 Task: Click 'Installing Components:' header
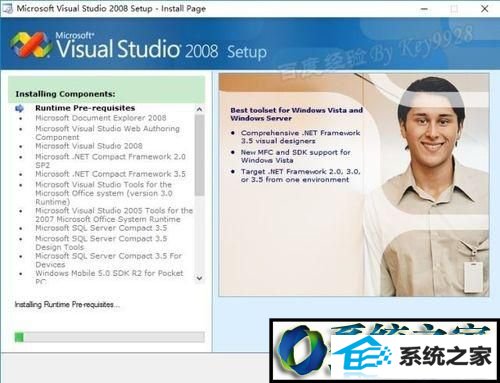[65, 94]
